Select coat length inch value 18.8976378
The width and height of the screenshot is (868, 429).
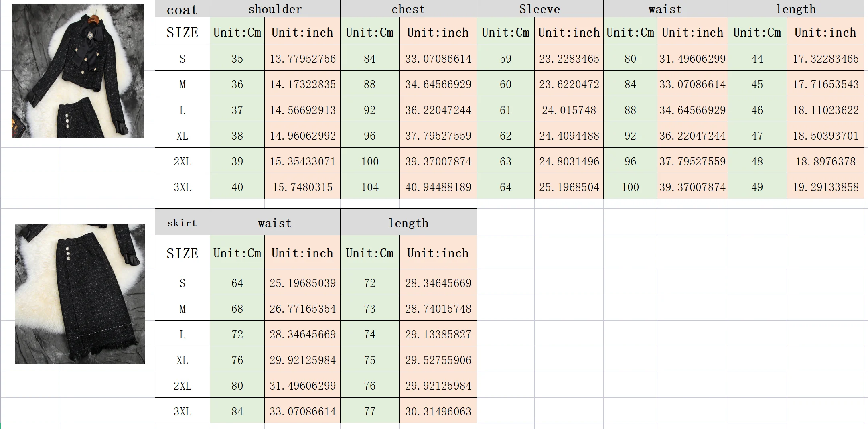[825, 161]
